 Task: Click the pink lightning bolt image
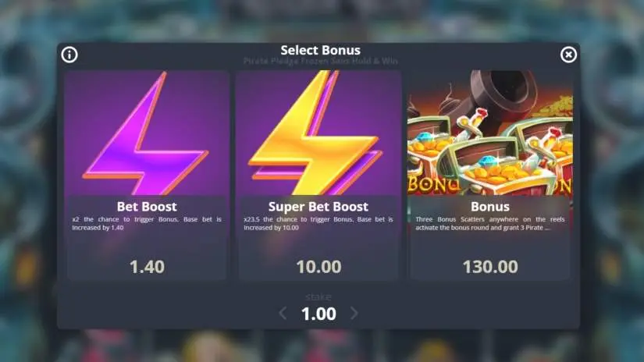(147, 133)
